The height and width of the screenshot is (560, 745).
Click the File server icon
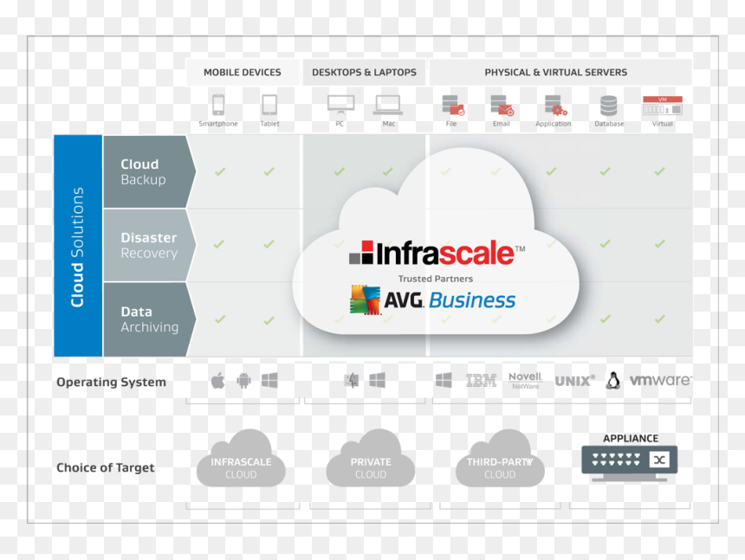pos(453,105)
